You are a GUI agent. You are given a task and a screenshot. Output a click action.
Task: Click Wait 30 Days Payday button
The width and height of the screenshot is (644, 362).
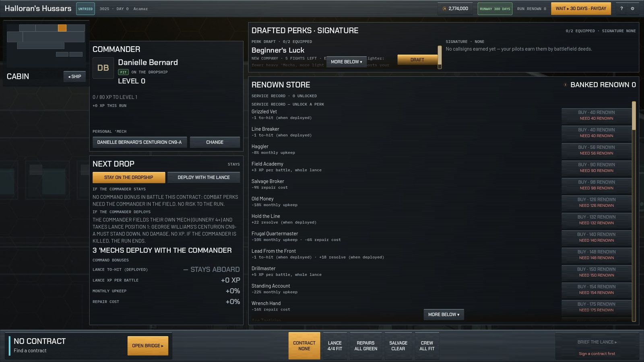pyautogui.click(x=581, y=8)
